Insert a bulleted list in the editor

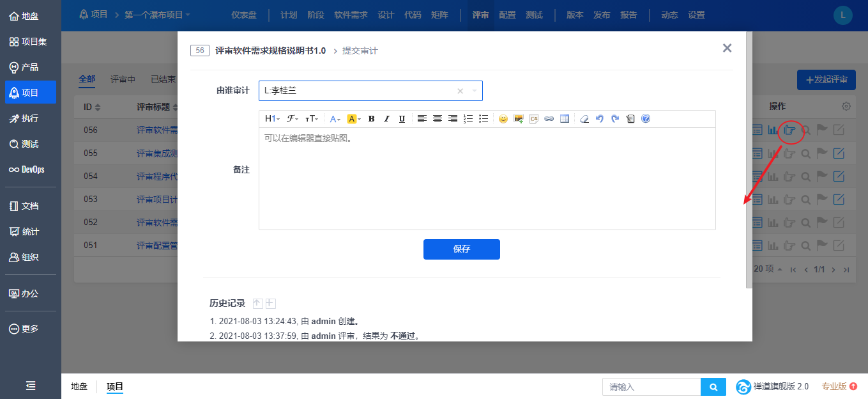(483, 119)
